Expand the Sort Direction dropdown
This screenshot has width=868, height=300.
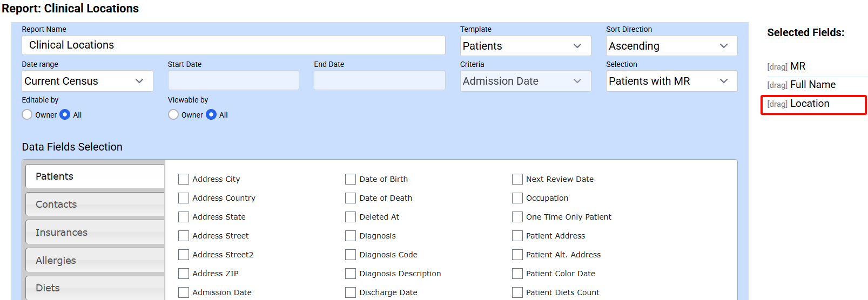tap(671, 46)
